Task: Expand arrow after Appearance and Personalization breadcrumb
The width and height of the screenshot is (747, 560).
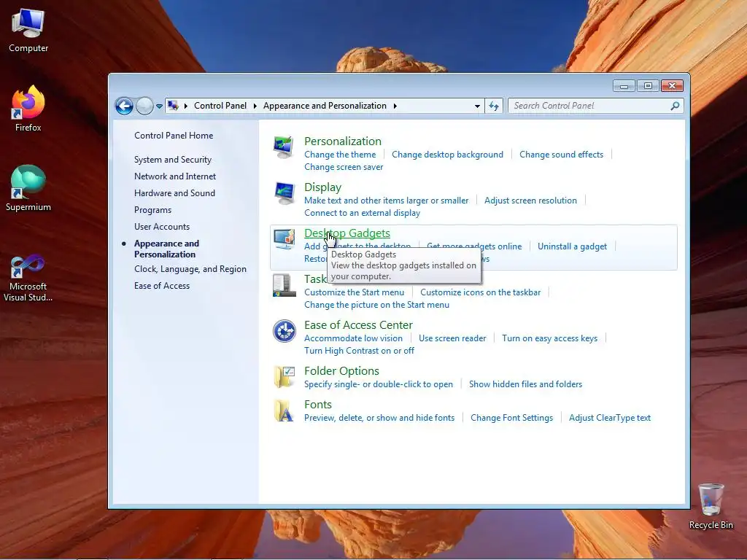Action: [x=395, y=106]
